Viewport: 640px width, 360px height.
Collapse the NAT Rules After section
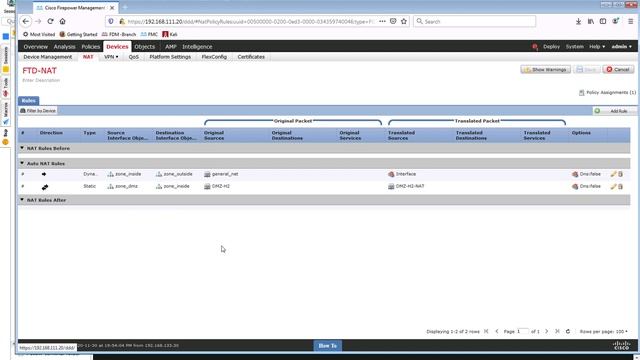pos(22,200)
